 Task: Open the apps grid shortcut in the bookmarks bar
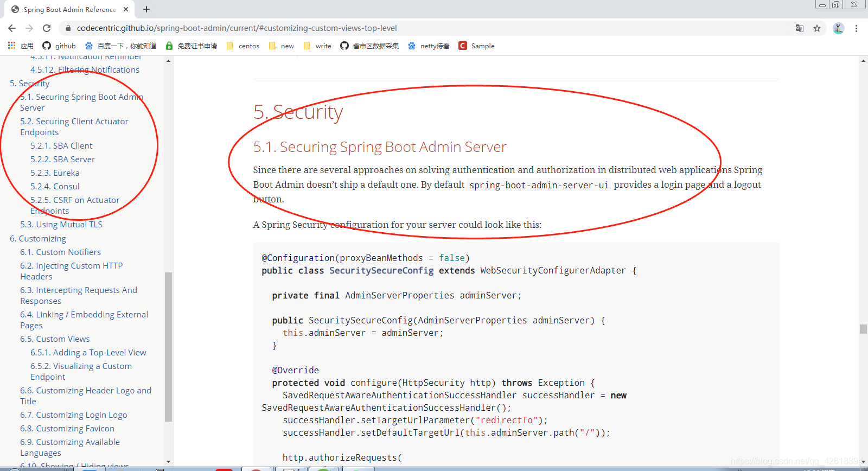tap(21, 46)
